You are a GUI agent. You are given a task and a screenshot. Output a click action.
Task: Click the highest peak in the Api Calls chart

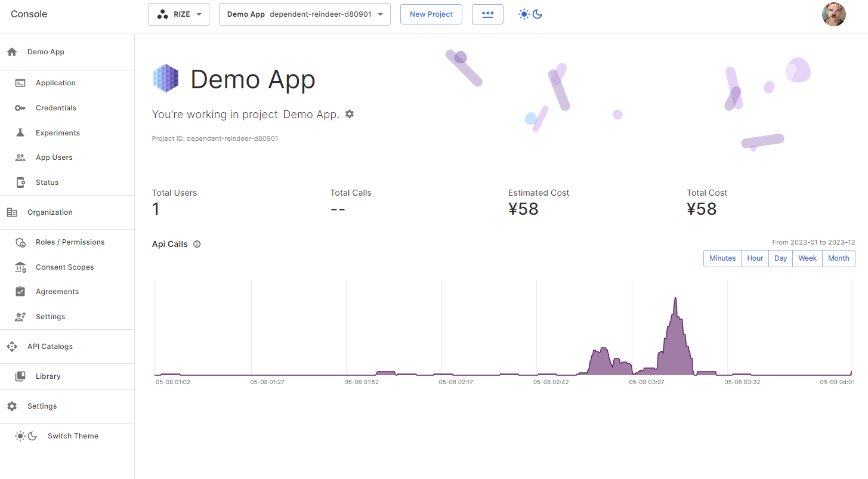coord(675,299)
